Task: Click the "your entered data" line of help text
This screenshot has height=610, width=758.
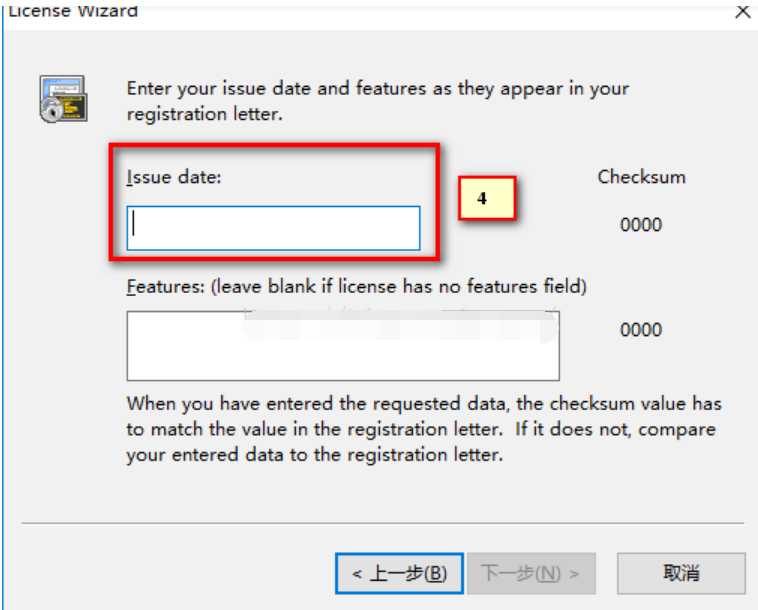Action: click(313, 455)
